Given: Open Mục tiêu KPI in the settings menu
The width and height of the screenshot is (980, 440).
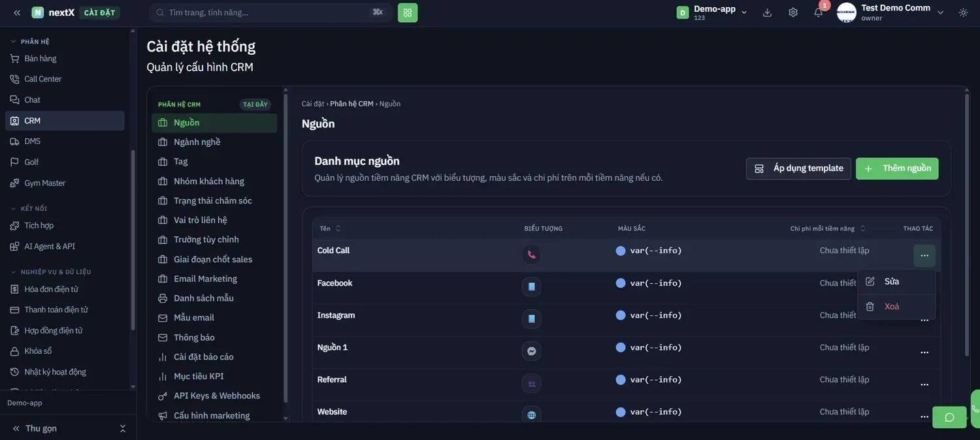Looking at the screenshot, I should tap(214, 377).
